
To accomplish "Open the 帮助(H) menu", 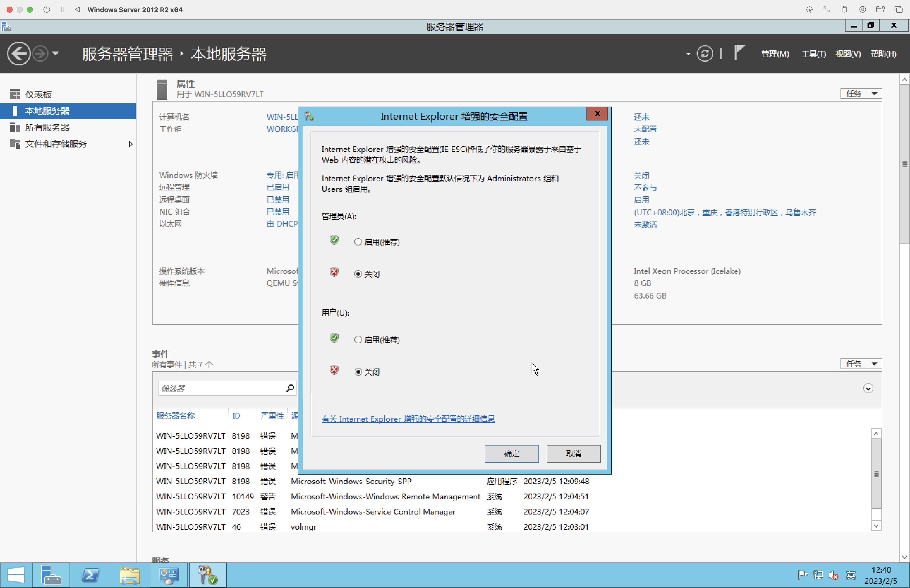I will click(883, 54).
